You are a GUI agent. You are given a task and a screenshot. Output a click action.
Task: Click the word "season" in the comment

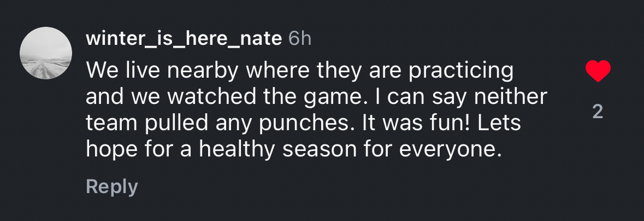pos(323,149)
